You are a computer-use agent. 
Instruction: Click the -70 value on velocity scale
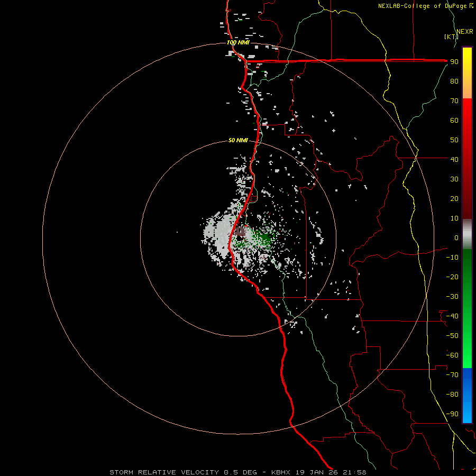coord(452,375)
